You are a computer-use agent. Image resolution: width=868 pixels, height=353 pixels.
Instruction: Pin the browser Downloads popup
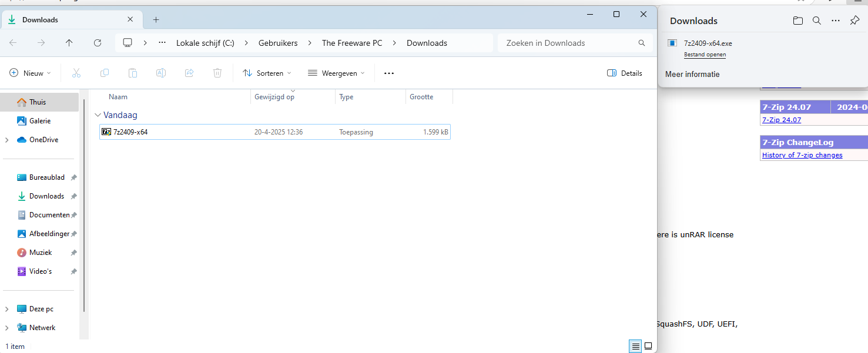(x=854, y=20)
